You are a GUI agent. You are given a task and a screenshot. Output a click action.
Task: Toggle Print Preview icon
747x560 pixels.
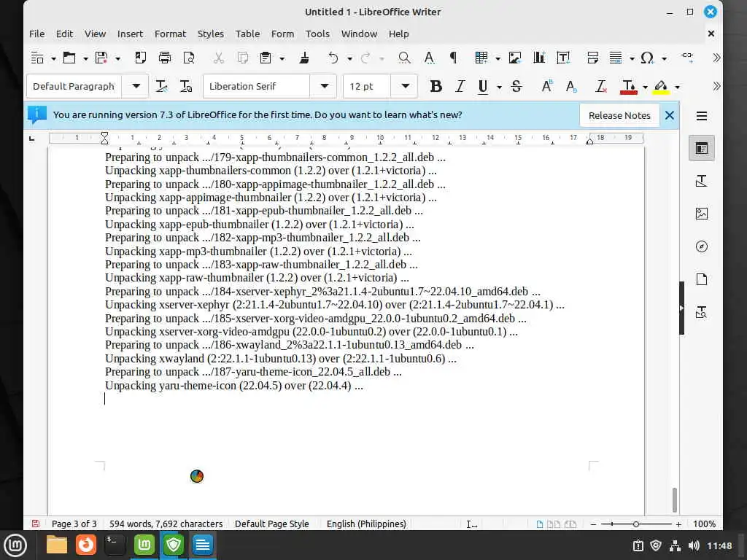189,58
